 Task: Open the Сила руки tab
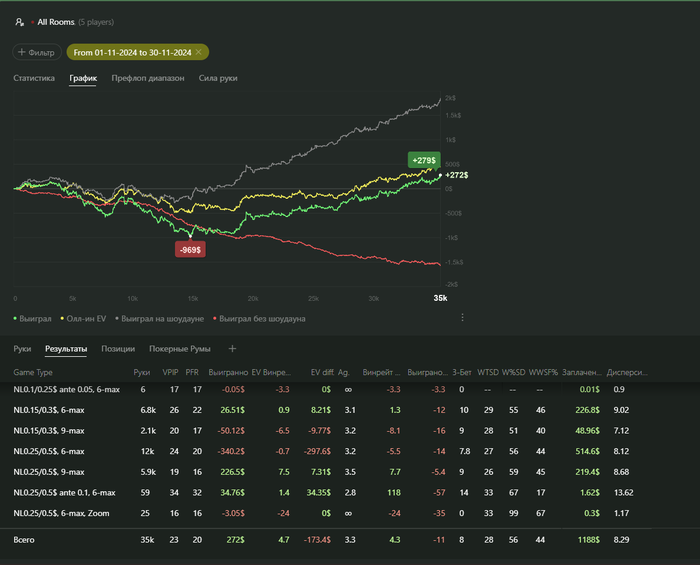(218, 78)
